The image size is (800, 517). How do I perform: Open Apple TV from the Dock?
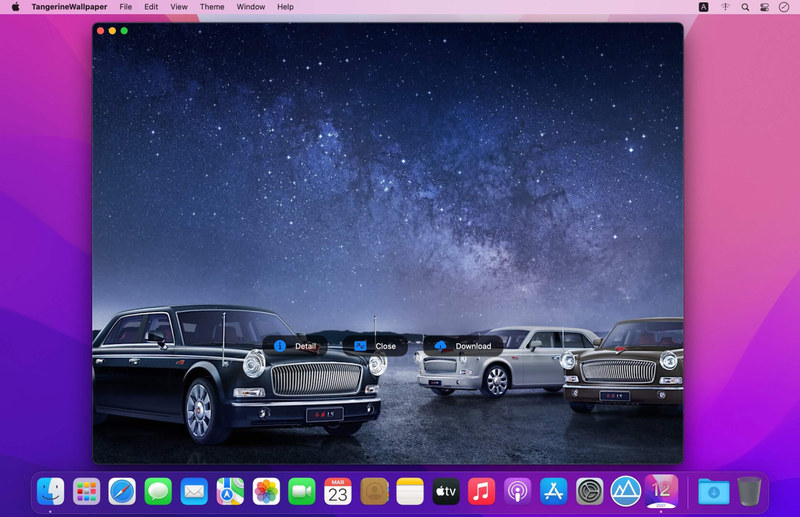(x=446, y=491)
